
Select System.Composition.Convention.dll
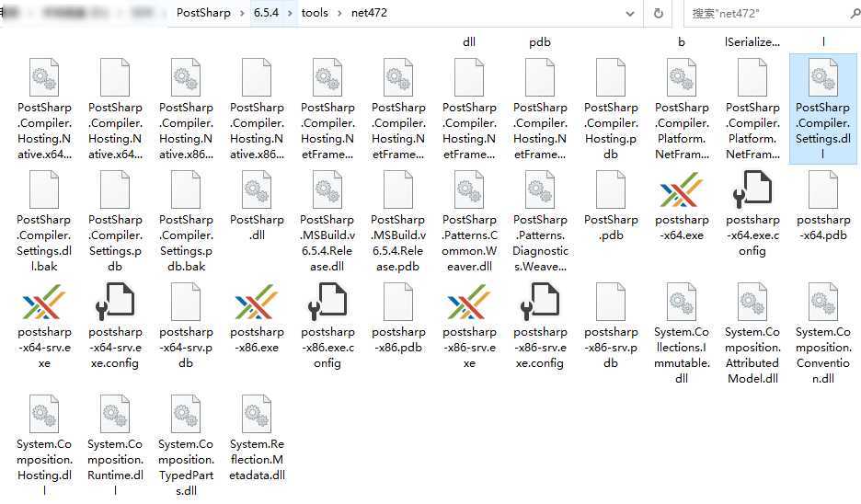(x=823, y=333)
